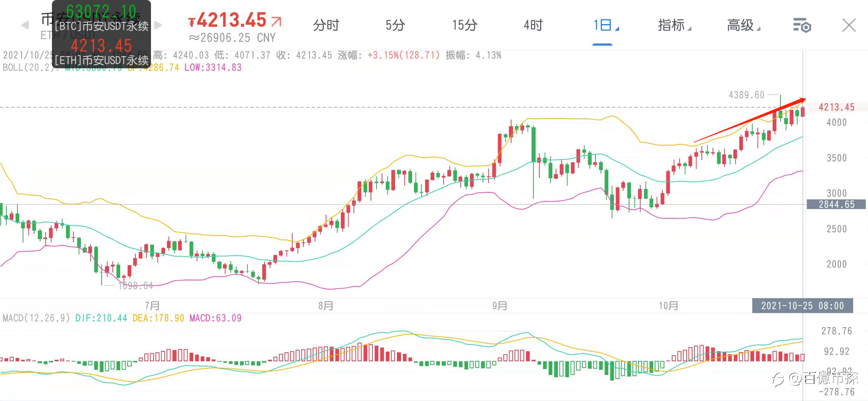Select the 4时 timeframe tab

[x=533, y=25]
